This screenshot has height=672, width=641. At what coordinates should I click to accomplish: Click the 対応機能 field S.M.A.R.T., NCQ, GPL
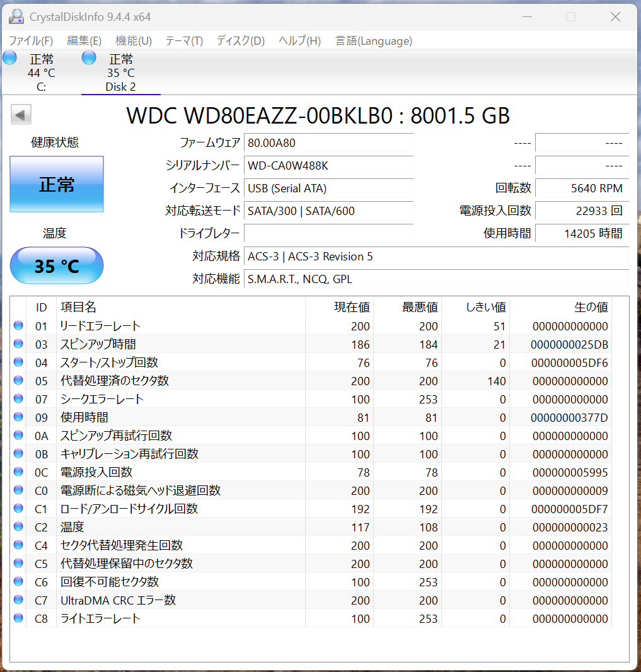436,279
